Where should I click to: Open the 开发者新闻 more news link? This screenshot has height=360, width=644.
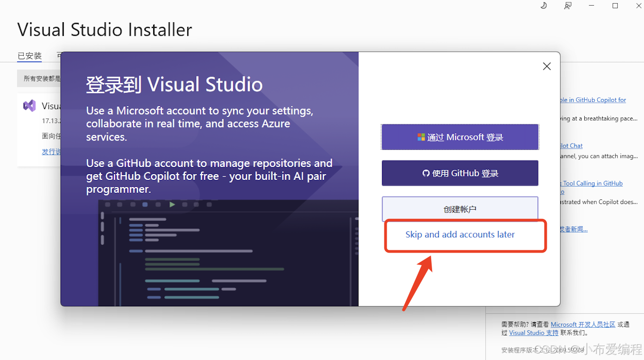pos(574,229)
